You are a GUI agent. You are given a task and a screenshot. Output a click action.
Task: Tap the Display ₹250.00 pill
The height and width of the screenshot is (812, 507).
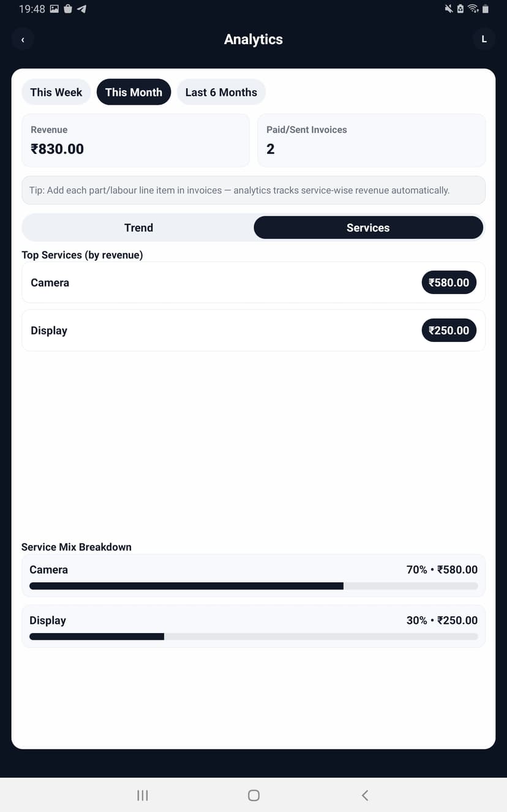click(x=449, y=330)
